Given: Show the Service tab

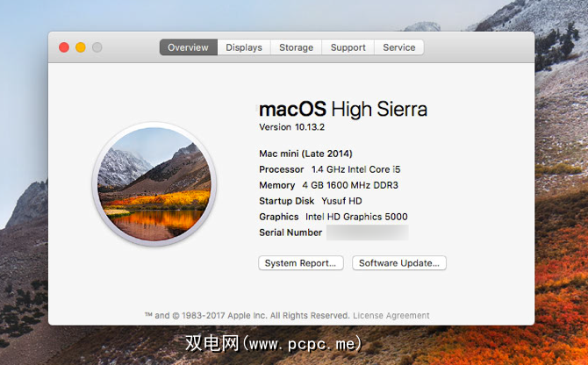Looking at the screenshot, I should pyautogui.click(x=399, y=47).
